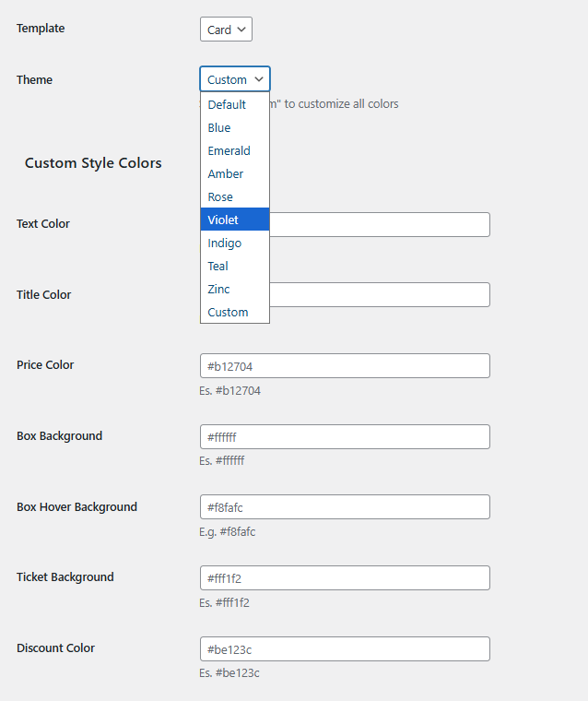Select the Zinc theme option
The height and width of the screenshot is (701, 588).
click(x=218, y=290)
